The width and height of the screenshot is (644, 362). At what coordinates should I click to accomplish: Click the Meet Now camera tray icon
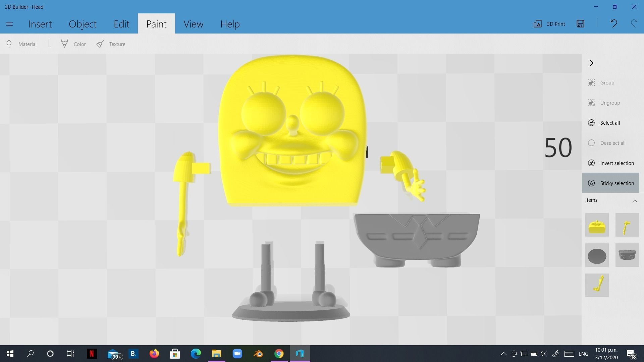[514, 354]
